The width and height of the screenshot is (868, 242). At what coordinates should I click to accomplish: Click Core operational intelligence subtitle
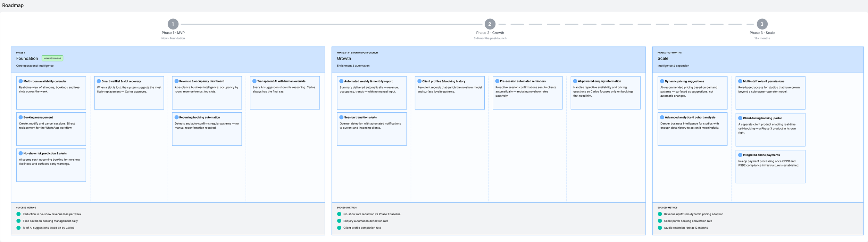coord(35,66)
